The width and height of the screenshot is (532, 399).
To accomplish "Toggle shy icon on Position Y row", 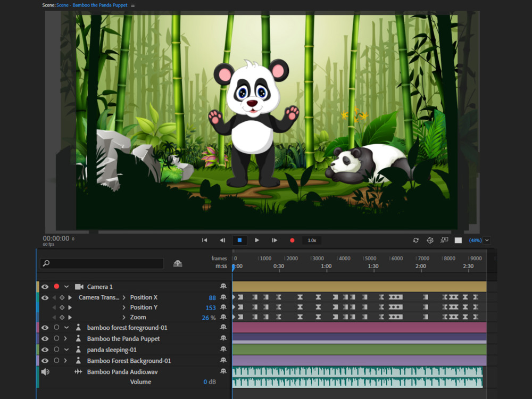I will (x=223, y=307).
